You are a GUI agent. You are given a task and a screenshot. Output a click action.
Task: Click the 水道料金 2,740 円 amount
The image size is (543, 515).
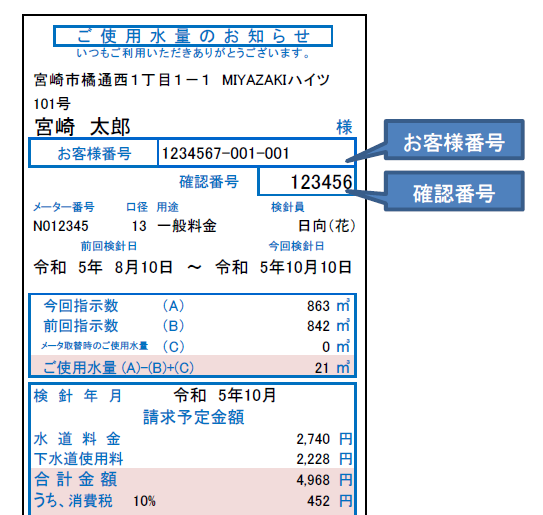324,439
